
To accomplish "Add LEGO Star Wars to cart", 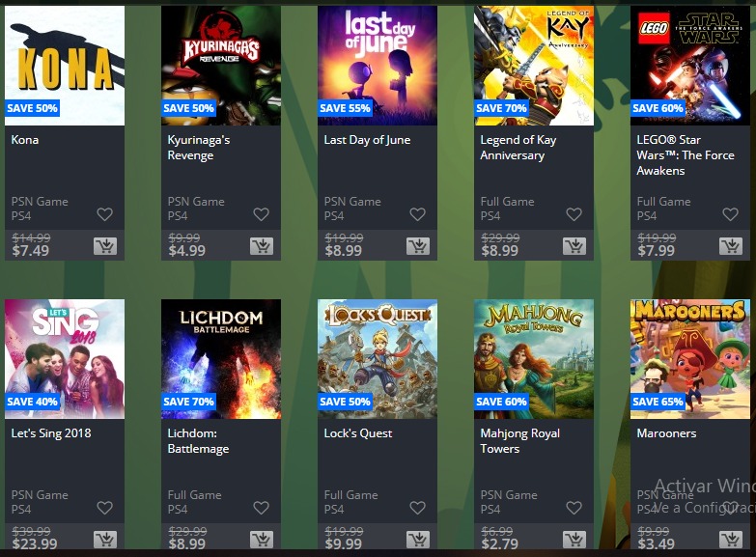I will click(731, 246).
